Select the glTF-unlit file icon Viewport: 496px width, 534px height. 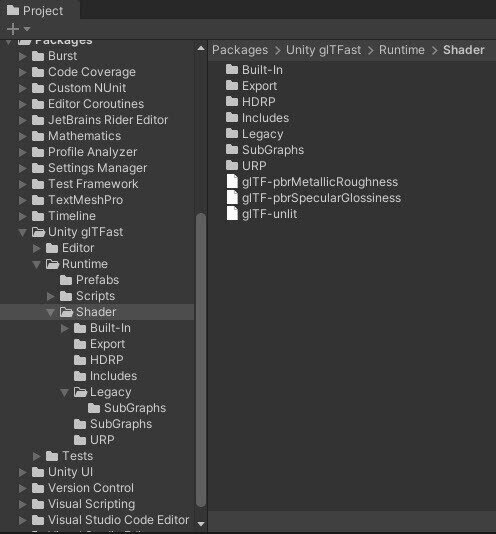232,214
